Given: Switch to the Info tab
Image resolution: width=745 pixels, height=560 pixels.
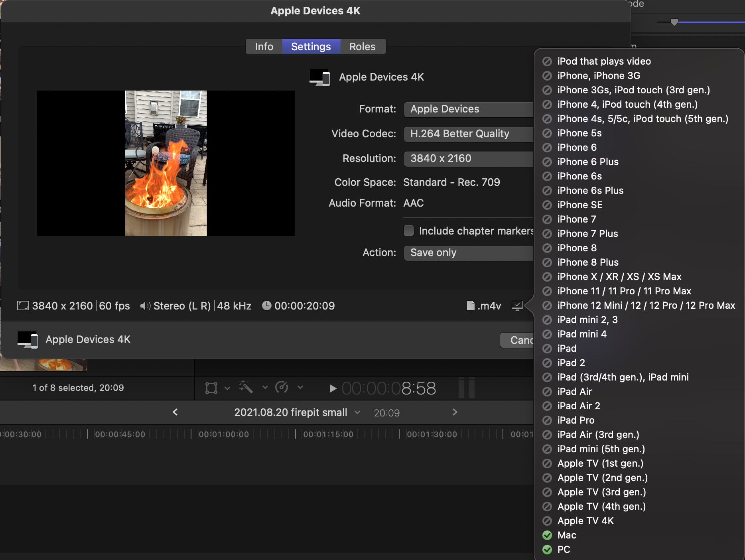Looking at the screenshot, I should [264, 47].
